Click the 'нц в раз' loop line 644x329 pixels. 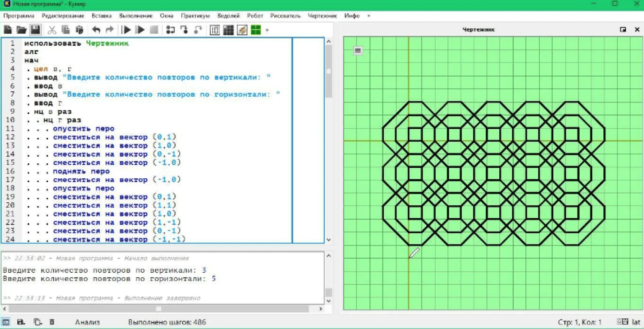click(x=53, y=112)
